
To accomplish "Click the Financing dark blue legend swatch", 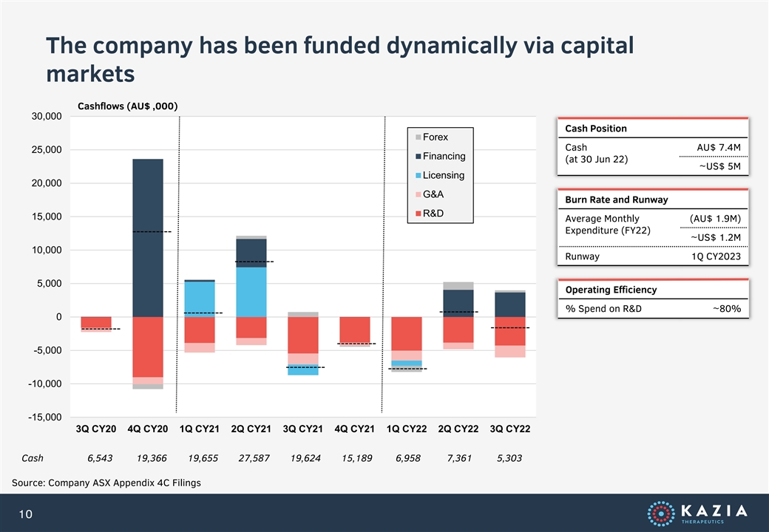I will point(419,156).
